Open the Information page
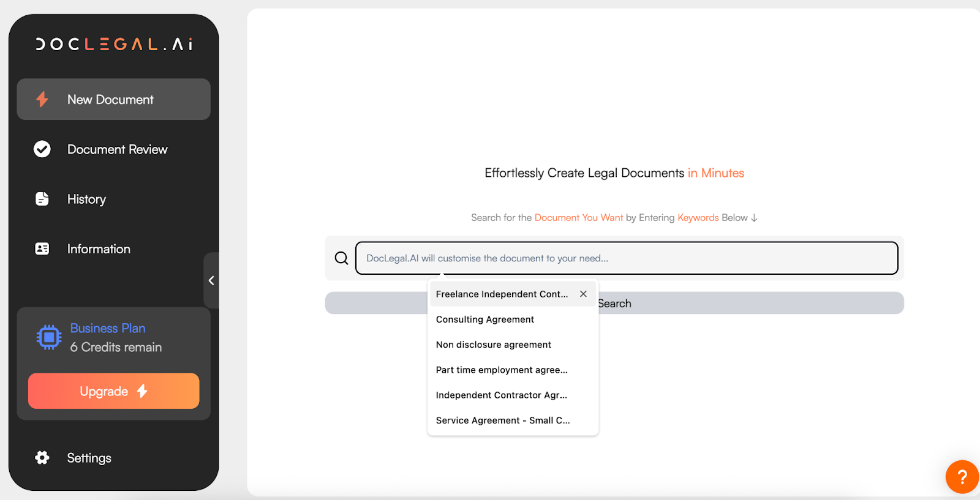Image resolution: width=980 pixels, height=500 pixels. (x=114, y=249)
